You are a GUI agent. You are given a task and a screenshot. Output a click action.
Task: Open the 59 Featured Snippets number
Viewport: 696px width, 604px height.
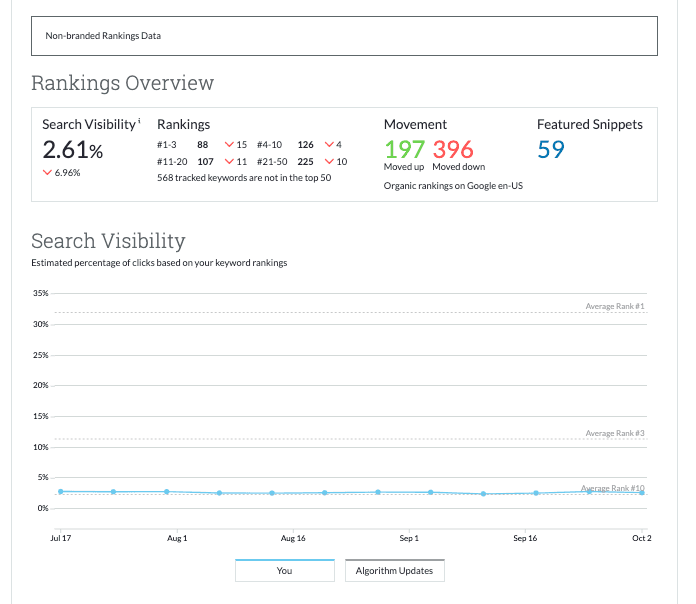551,149
